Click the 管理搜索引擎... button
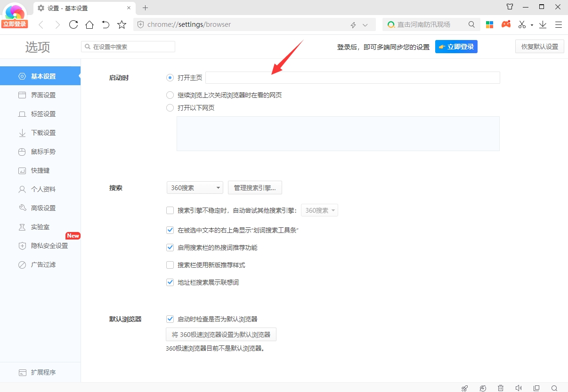The image size is (568, 392). click(255, 187)
